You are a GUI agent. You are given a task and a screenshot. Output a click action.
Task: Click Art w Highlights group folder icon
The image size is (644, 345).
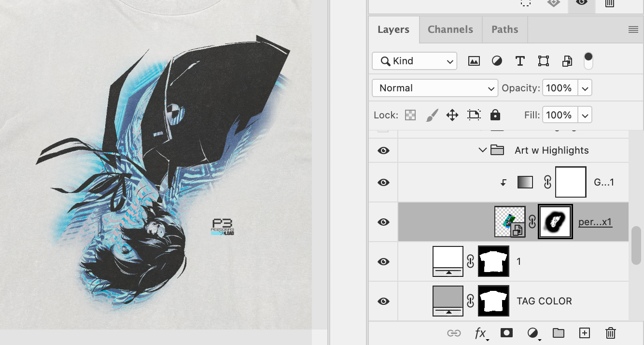(x=497, y=150)
